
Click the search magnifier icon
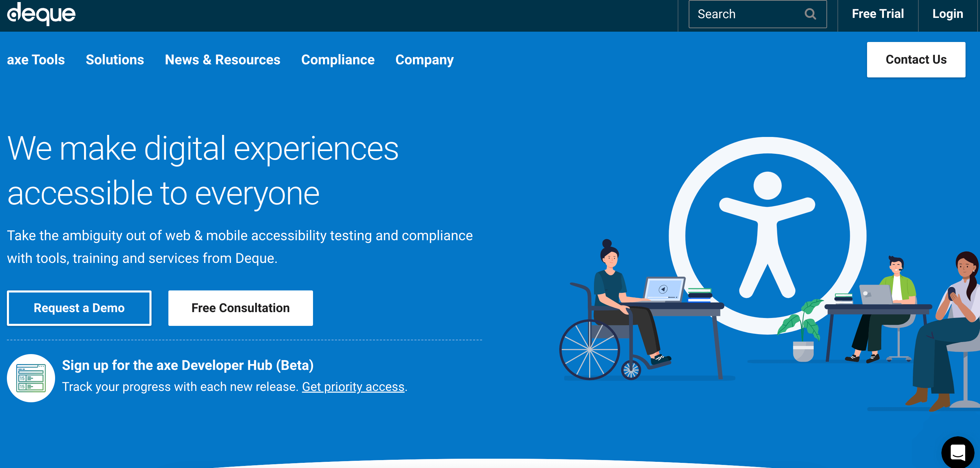coord(810,14)
